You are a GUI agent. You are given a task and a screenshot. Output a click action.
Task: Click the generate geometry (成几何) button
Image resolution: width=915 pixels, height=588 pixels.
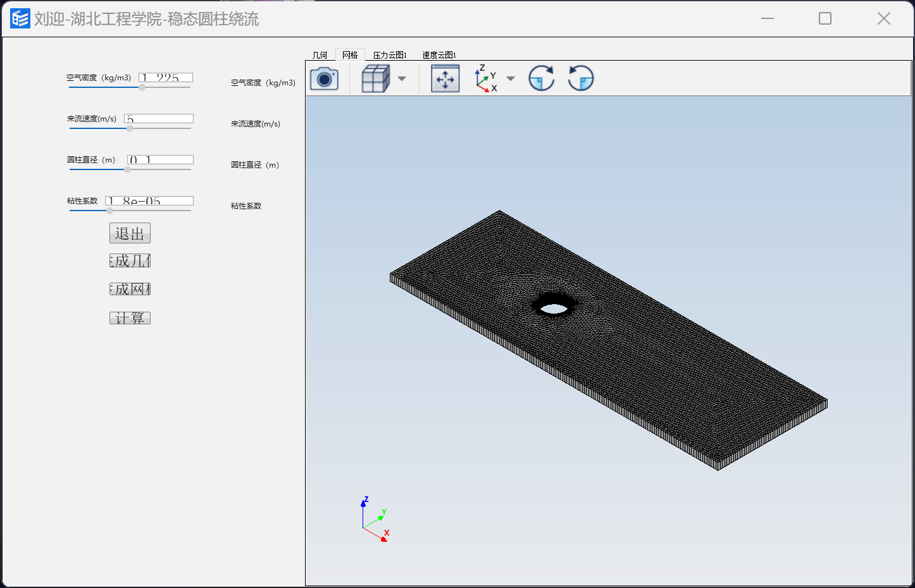pos(130,260)
